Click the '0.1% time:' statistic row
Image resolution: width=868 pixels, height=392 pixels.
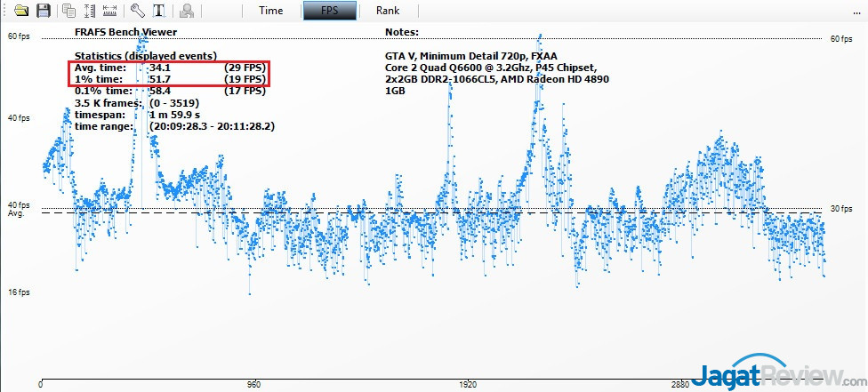coord(169,92)
